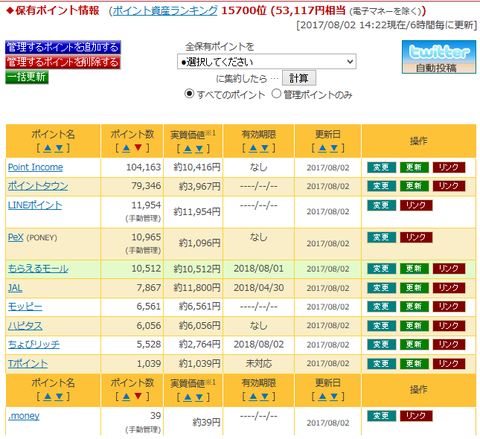Click the 計算 button
The height and width of the screenshot is (439, 480).
[299, 78]
